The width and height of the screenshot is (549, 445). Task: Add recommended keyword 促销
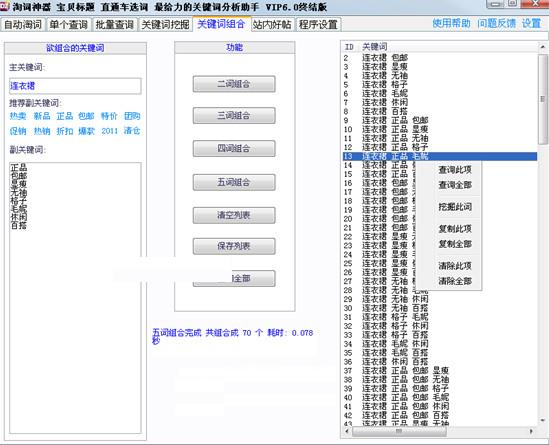point(18,131)
